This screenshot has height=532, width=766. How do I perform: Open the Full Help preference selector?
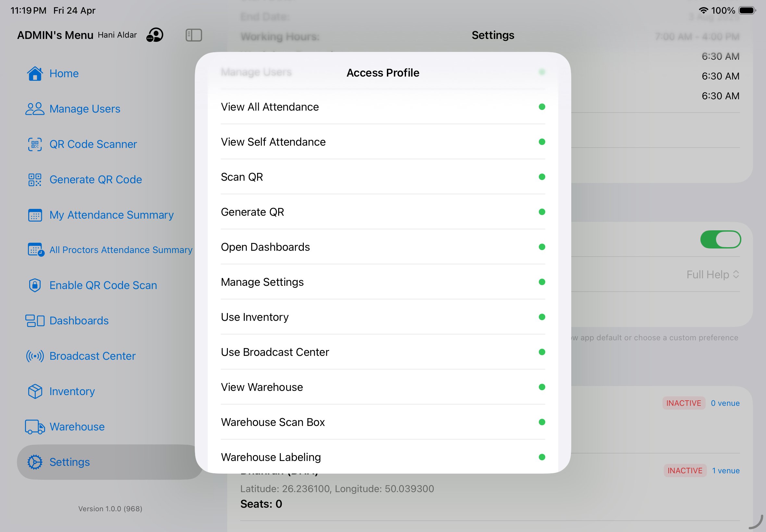(x=713, y=274)
